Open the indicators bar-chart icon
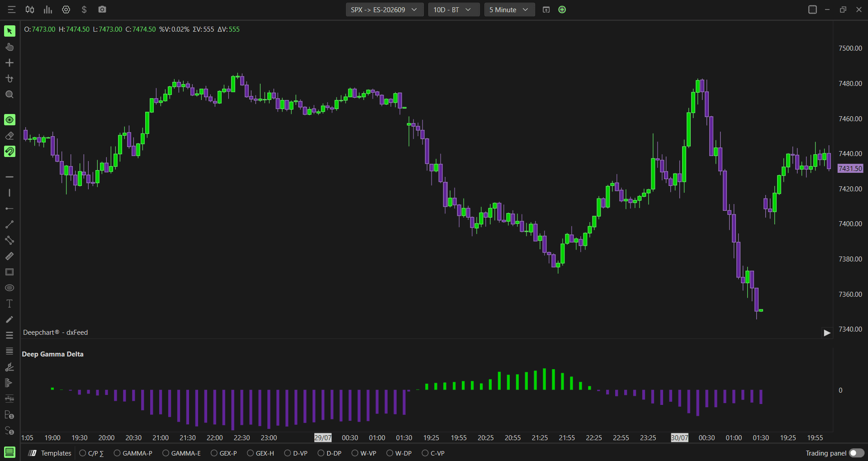868x461 pixels. point(48,10)
